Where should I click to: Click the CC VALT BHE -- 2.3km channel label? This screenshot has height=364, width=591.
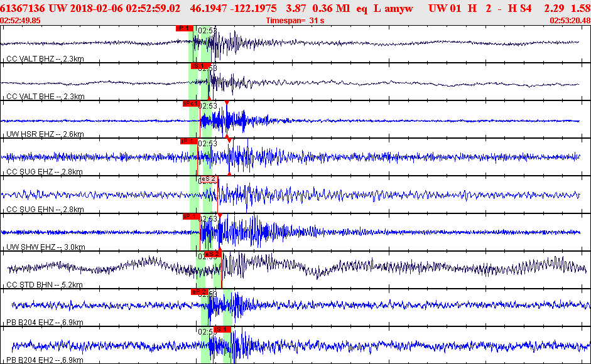[x=46, y=97]
